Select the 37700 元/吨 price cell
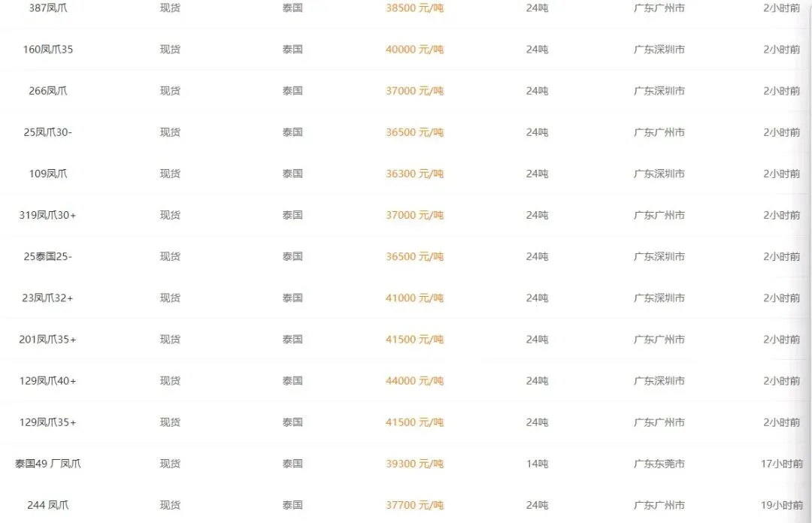The height and width of the screenshot is (523, 812). pyautogui.click(x=414, y=505)
